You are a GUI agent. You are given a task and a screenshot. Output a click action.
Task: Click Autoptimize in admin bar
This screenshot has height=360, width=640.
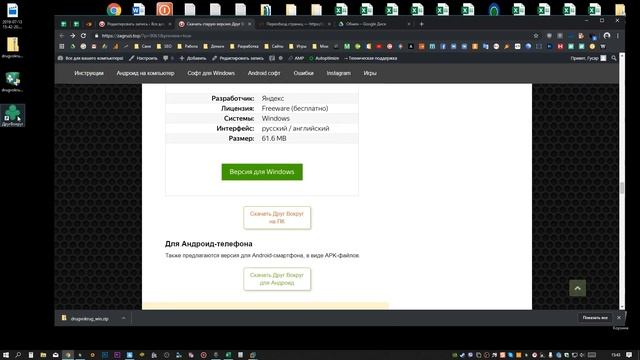click(324, 58)
